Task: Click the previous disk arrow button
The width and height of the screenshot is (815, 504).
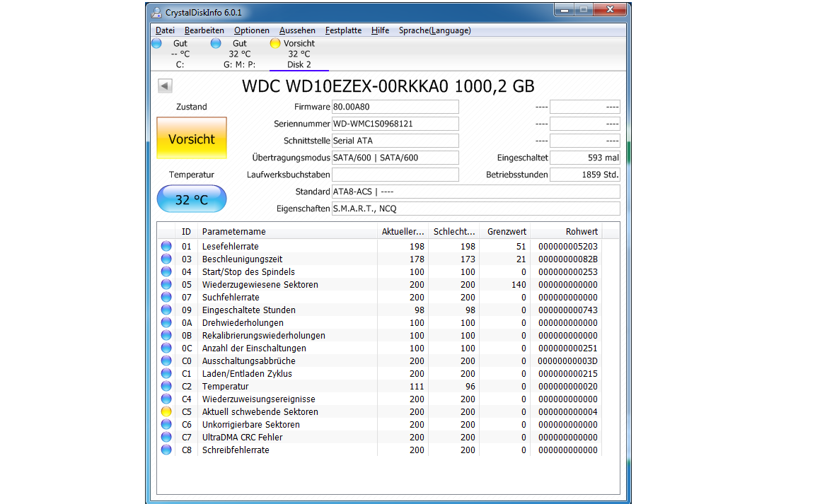Action: (x=165, y=86)
